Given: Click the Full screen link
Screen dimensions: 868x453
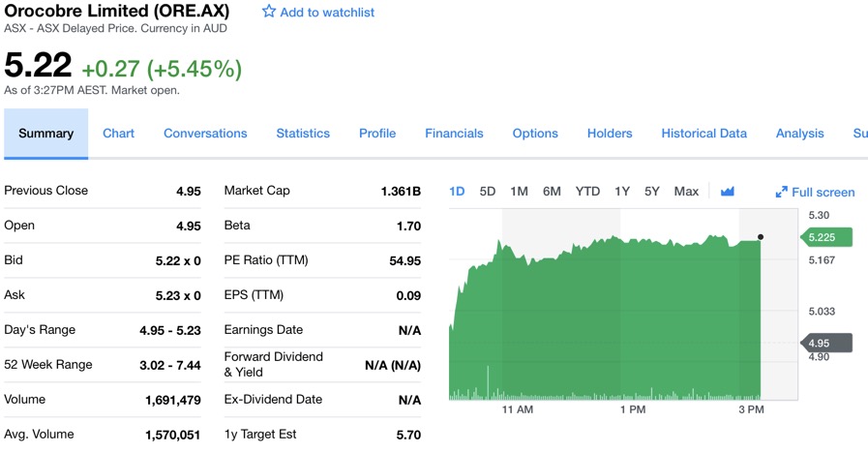Looking at the screenshot, I should pyautogui.click(x=823, y=193).
